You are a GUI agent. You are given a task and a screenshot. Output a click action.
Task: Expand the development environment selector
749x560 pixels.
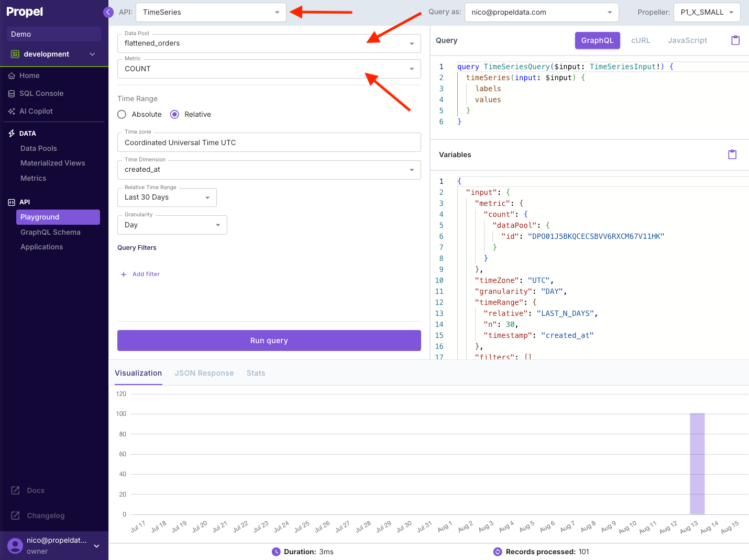click(x=93, y=54)
